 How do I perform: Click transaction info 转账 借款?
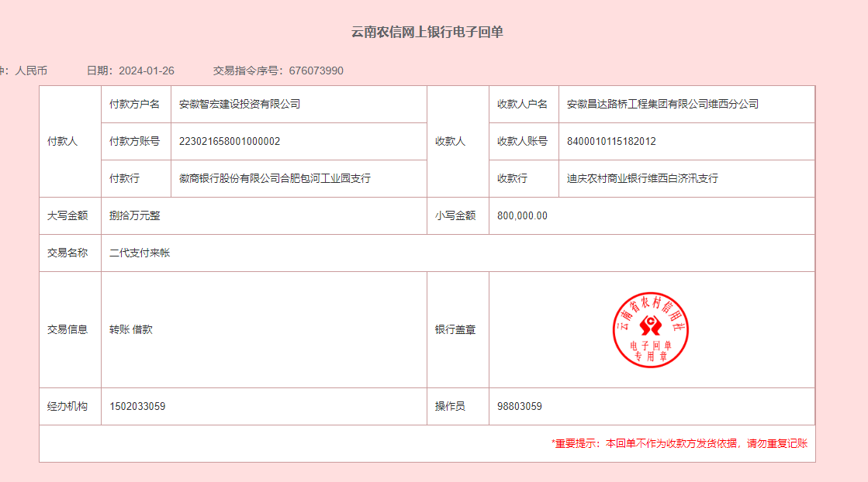pos(131,329)
